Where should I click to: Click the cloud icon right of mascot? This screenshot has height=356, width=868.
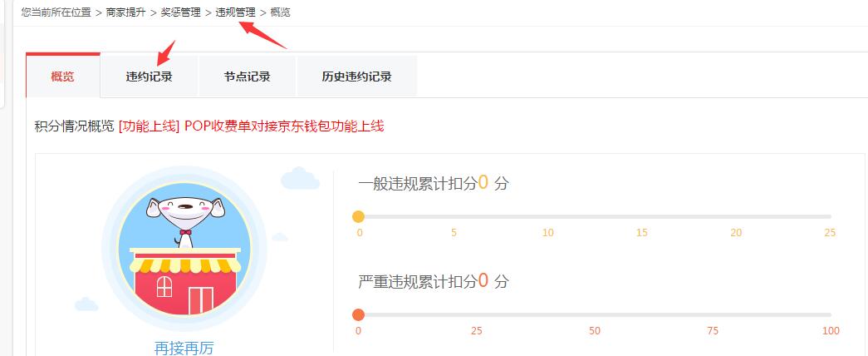pyautogui.click(x=300, y=178)
